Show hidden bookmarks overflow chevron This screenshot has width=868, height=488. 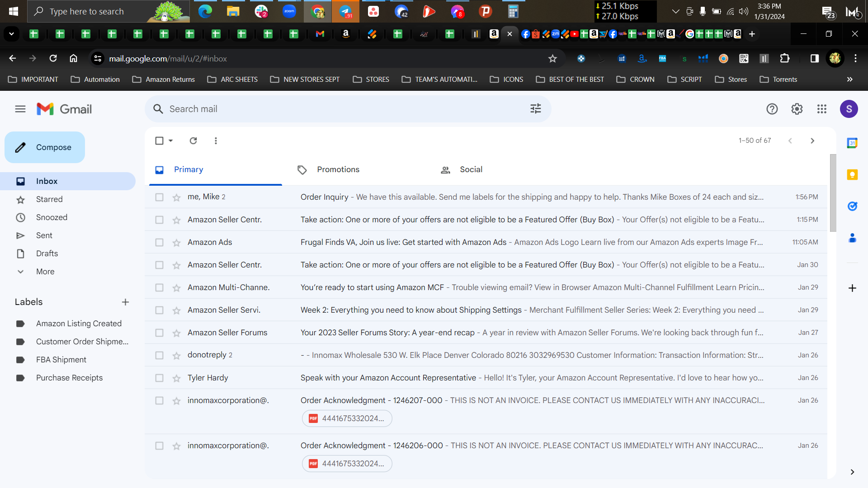[x=849, y=80]
